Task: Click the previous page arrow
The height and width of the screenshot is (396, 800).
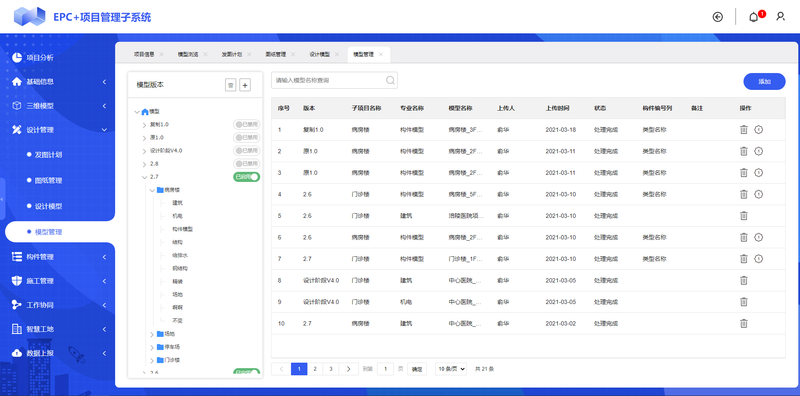Action: click(x=281, y=369)
